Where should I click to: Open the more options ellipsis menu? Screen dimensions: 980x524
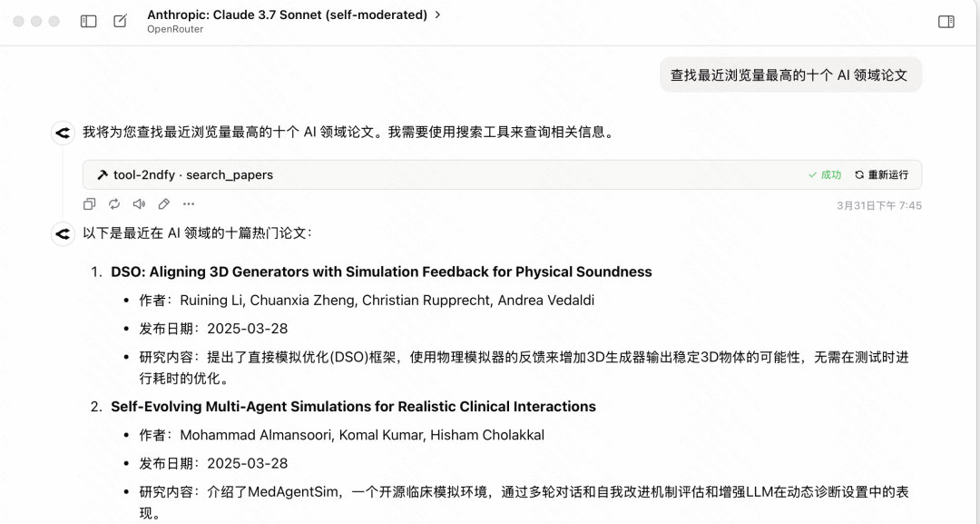pyautogui.click(x=189, y=203)
